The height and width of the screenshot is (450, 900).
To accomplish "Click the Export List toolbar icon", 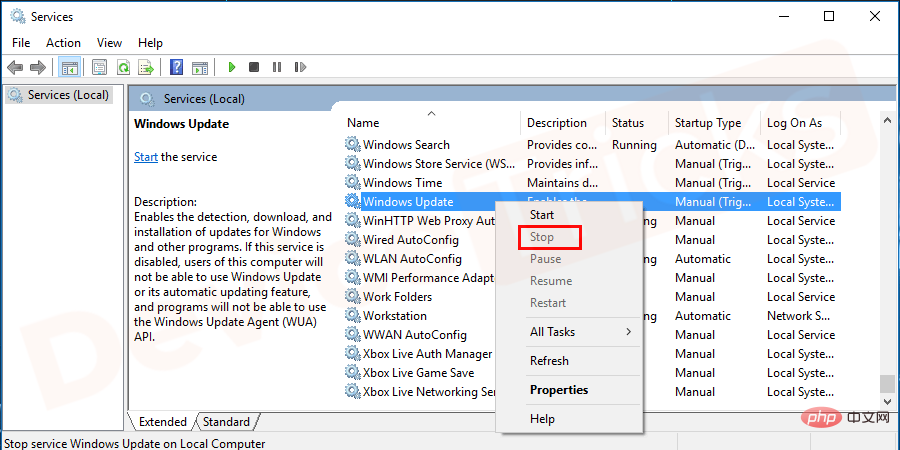I will point(146,68).
